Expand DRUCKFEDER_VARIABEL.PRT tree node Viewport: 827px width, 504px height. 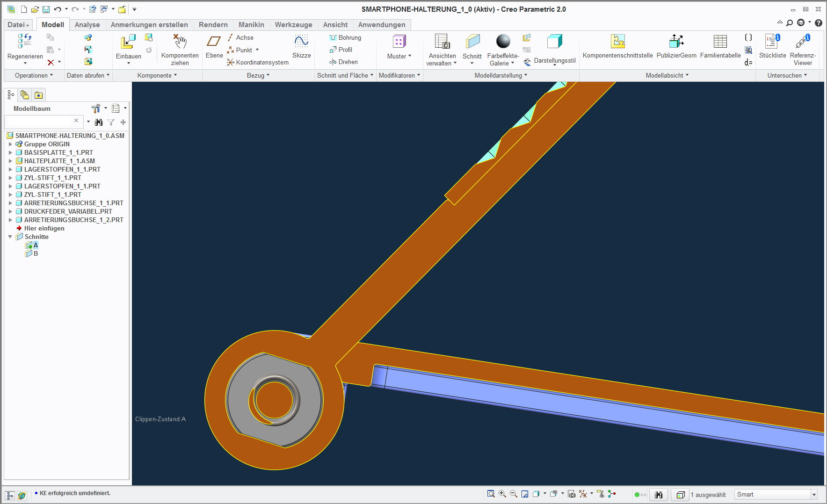click(10, 211)
